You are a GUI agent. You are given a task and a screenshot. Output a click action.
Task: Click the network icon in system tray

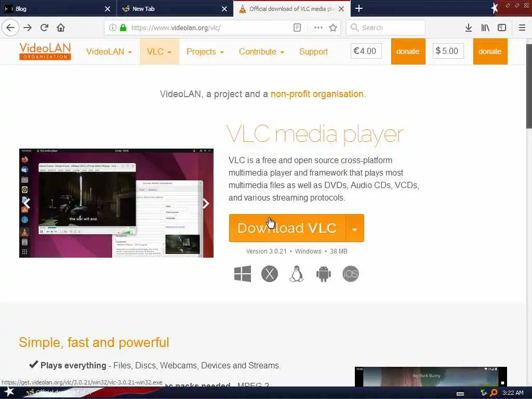pos(484,393)
